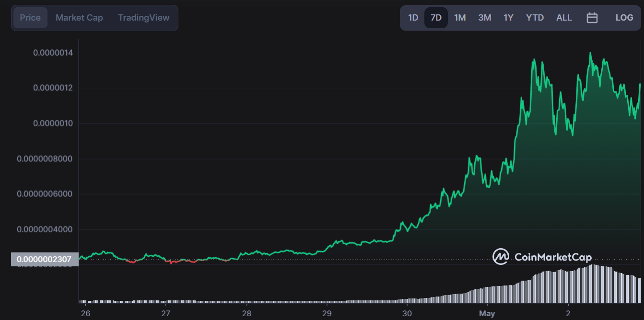Click the May label on the time axis

487,313
